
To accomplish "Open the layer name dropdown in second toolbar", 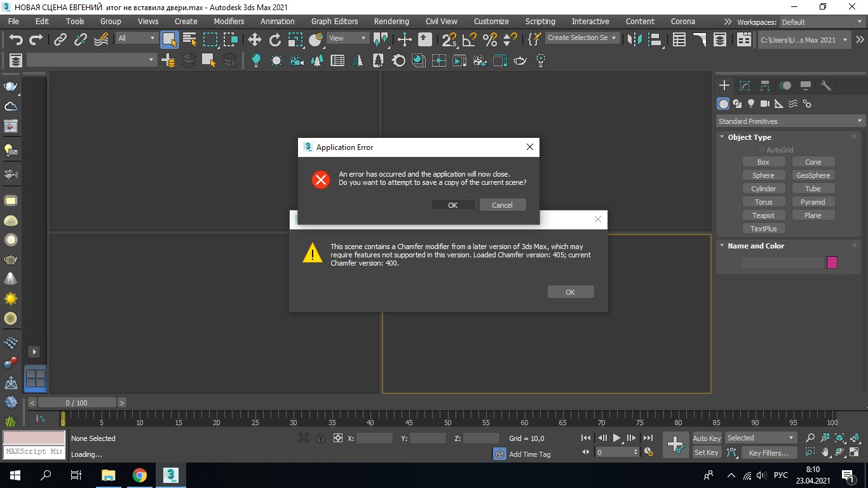I will [92, 60].
